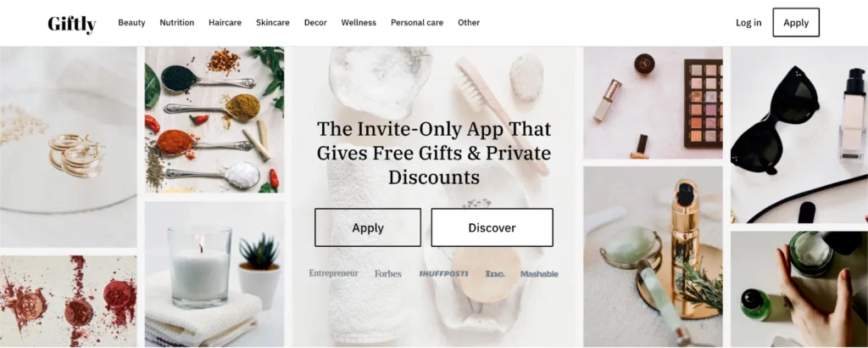Click the Apply button in header
The width and height of the screenshot is (868, 348).
(x=796, y=23)
